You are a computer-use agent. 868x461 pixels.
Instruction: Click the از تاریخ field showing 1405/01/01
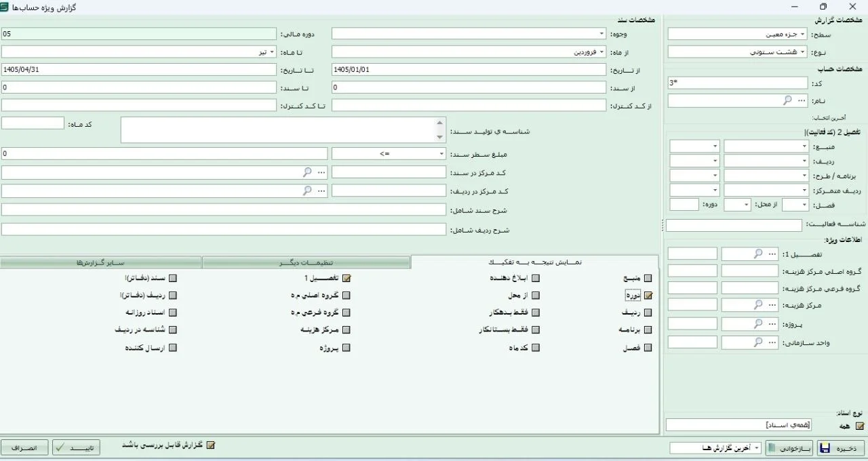[469, 69]
